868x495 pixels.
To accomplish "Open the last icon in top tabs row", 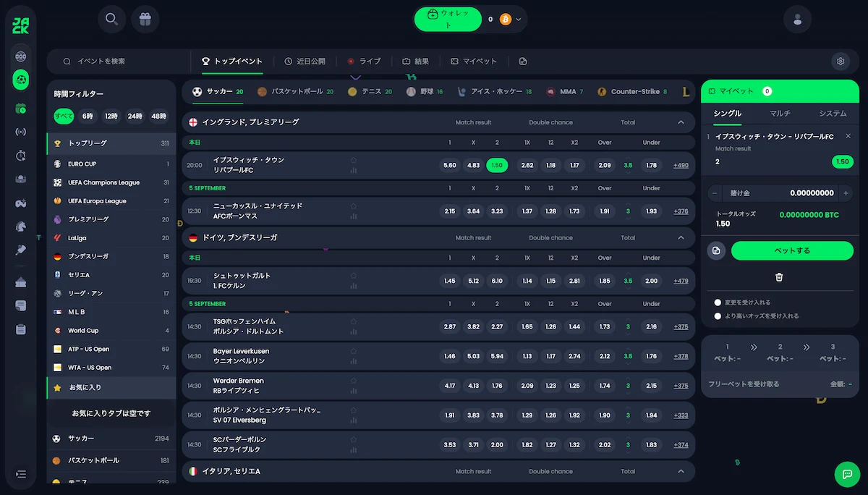I will 523,62.
